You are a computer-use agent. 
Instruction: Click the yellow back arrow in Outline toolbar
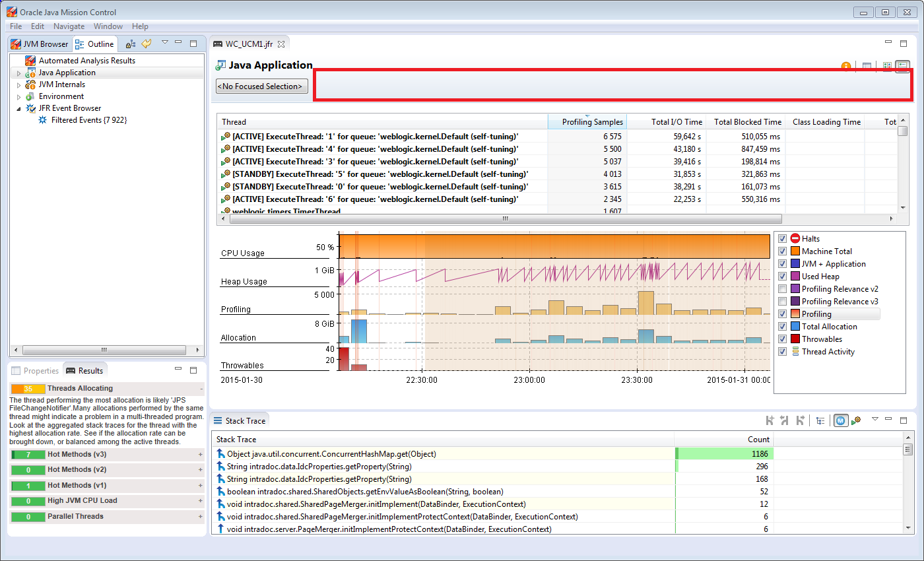click(146, 44)
